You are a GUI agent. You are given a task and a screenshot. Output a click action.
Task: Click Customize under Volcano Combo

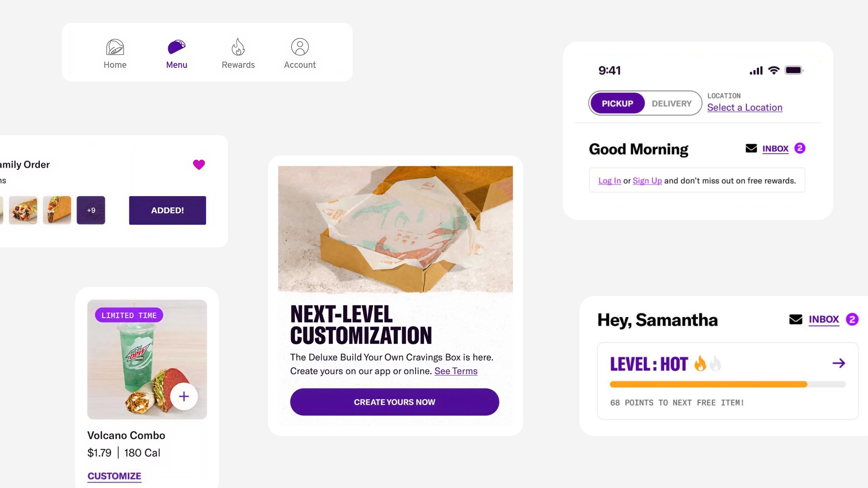[114, 476]
